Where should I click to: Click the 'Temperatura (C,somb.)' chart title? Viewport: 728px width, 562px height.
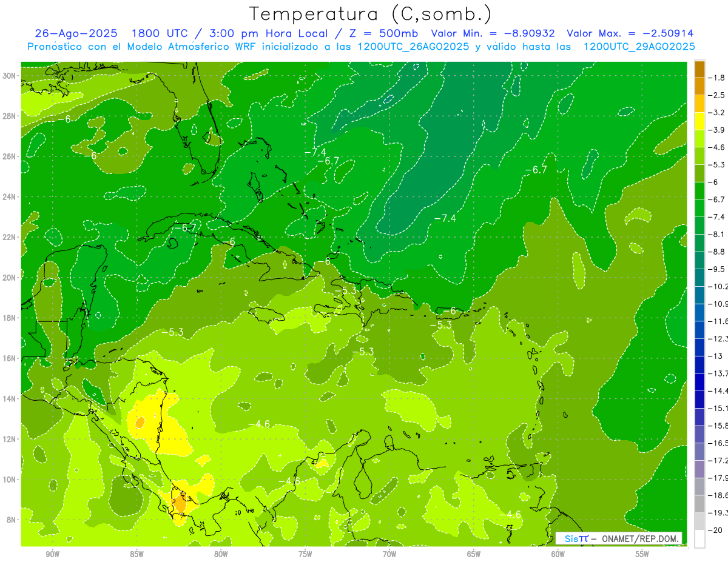[x=370, y=14]
